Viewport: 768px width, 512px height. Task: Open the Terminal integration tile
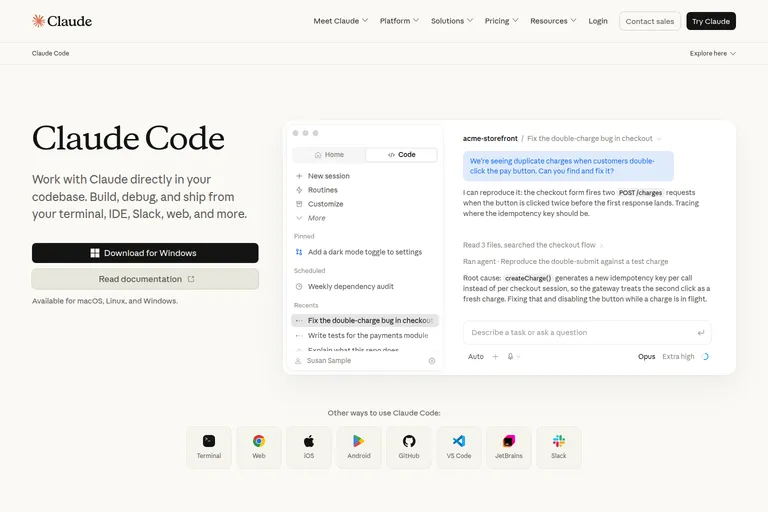click(x=209, y=447)
